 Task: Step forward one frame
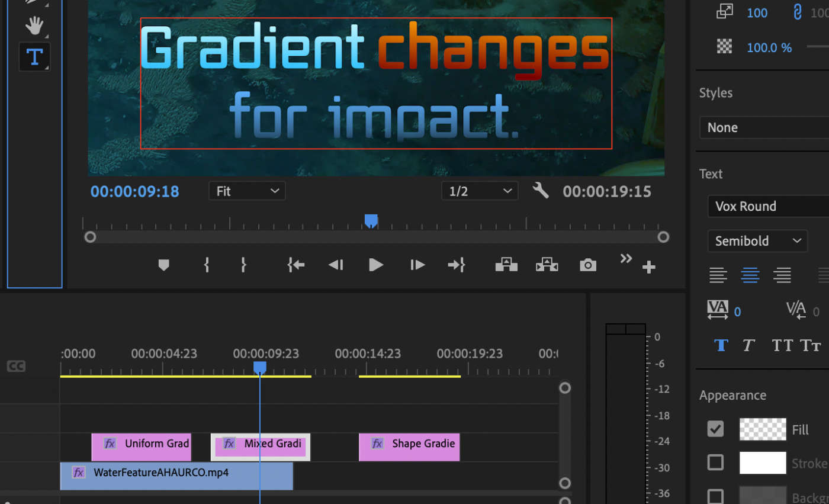click(417, 265)
